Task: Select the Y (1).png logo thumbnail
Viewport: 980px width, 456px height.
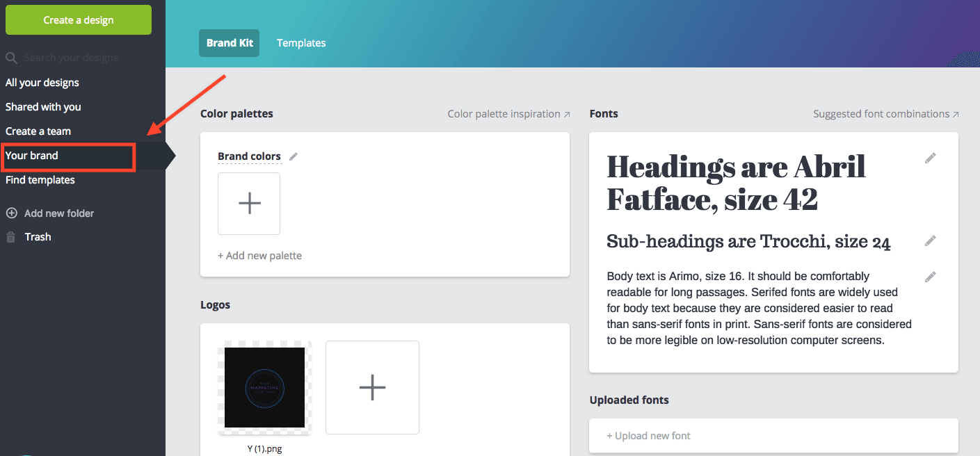Action: (264, 388)
